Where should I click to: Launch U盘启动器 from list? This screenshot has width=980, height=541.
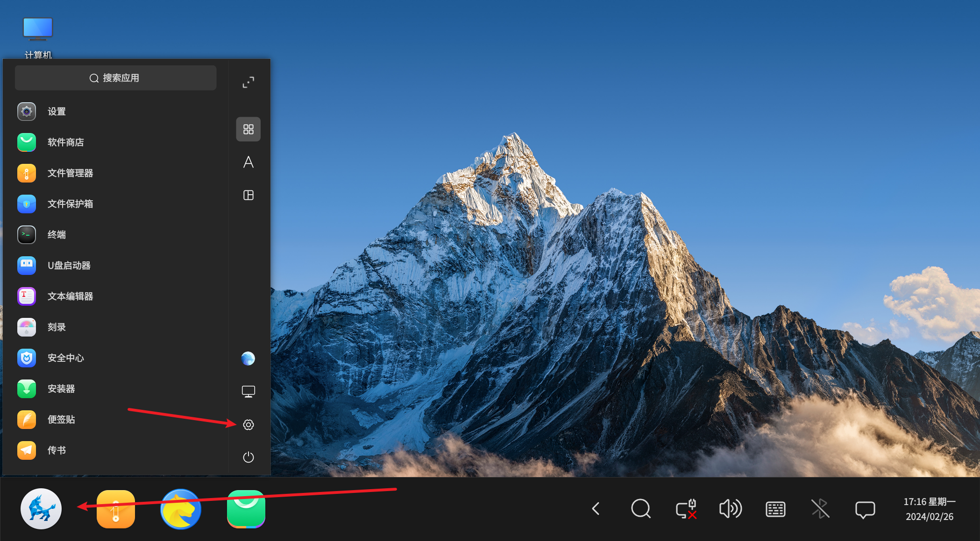pos(69,266)
